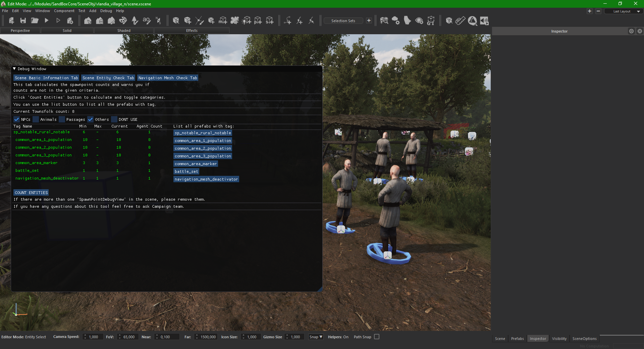Image resolution: width=644 pixels, height=349 pixels.
Task: Open the Window menu
Action: click(x=43, y=11)
